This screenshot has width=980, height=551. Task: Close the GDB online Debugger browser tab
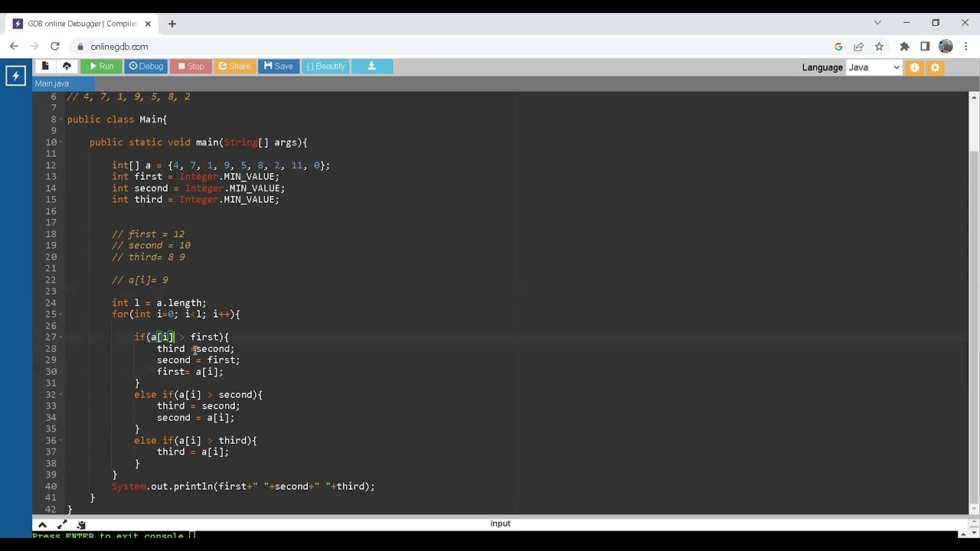pos(146,24)
